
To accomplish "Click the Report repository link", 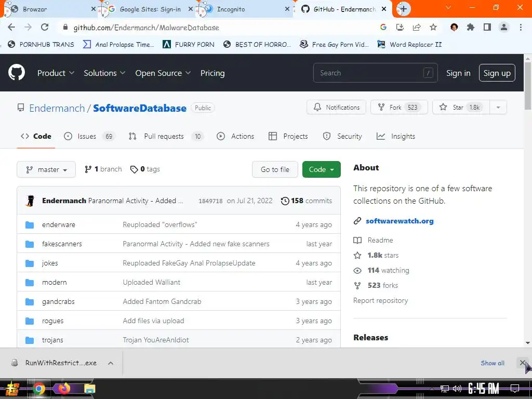I will click(380, 300).
